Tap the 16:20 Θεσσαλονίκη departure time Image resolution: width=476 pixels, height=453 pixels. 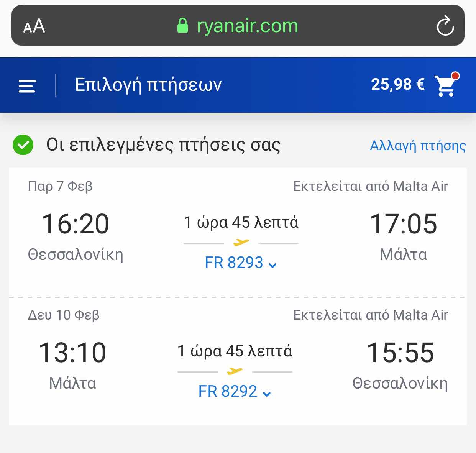pos(76,224)
